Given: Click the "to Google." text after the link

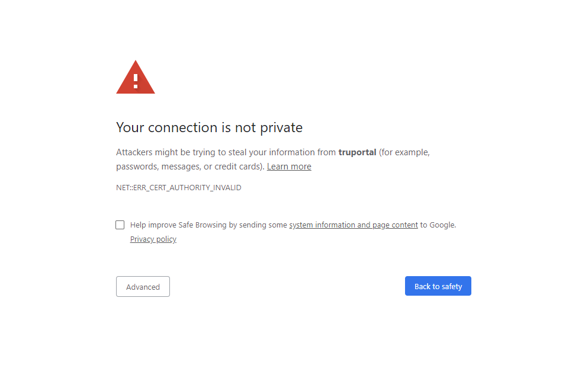Looking at the screenshot, I should click(x=438, y=225).
